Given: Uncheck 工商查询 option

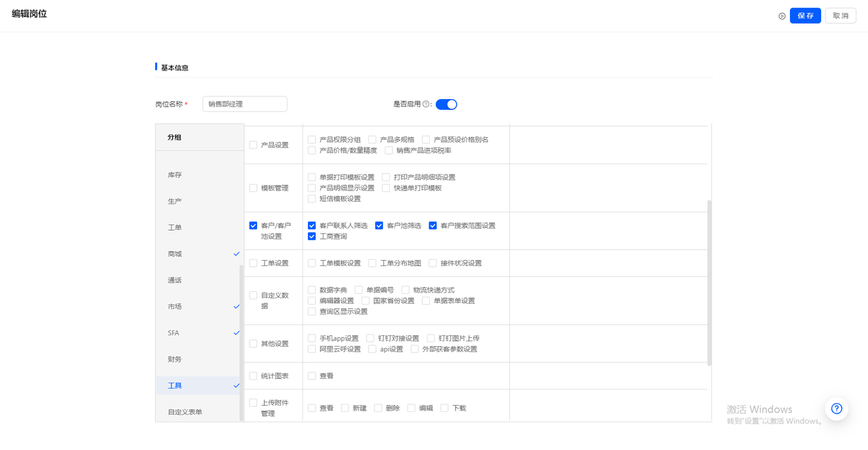Looking at the screenshot, I should click(x=312, y=236).
